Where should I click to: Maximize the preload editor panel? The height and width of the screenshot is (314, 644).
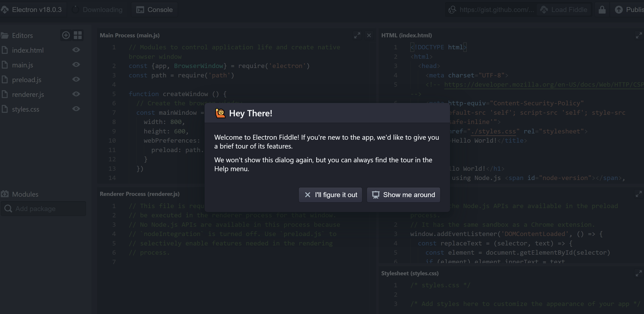coord(639,194)
